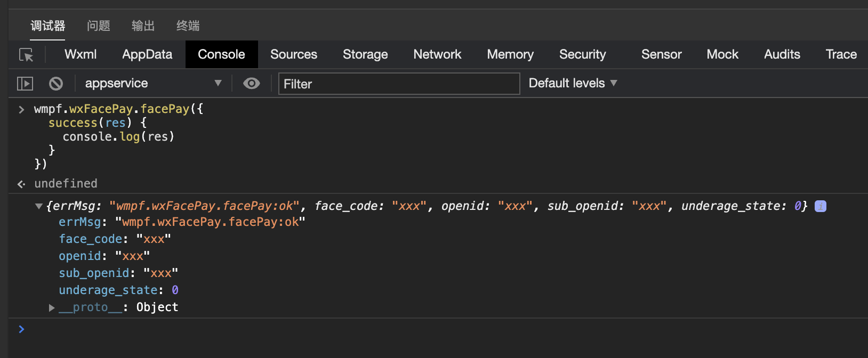Open the Sources tab
The width and height of the screenshot is (868, 358).
tap(293, 54)
